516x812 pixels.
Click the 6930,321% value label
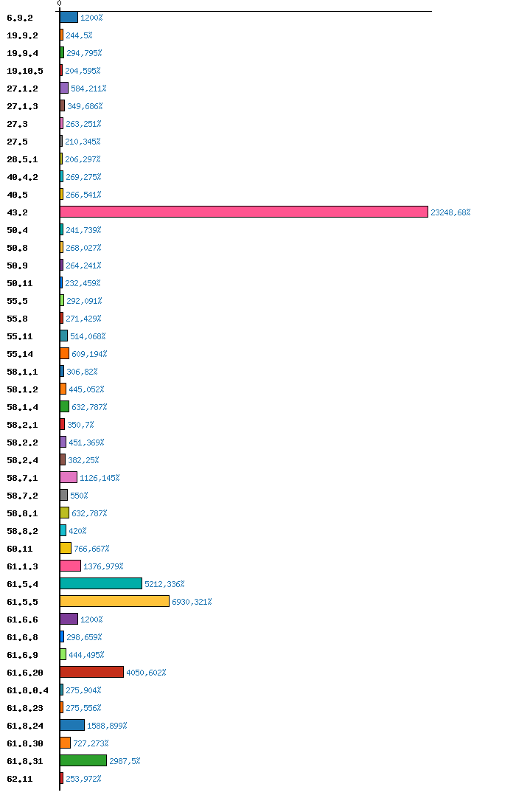(x=192, y=602)
